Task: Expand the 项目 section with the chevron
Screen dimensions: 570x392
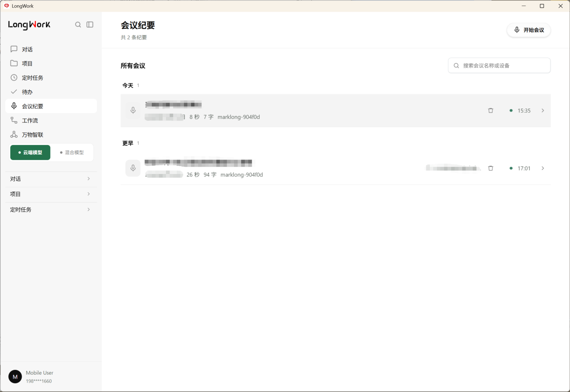Action: point(89,194)
